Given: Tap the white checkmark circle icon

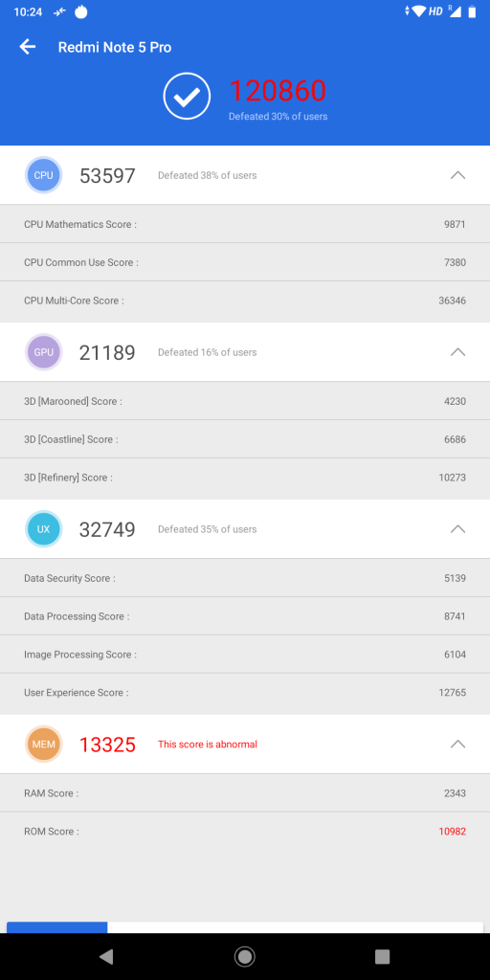Looking at the screenshot, I should pos(187,97).
